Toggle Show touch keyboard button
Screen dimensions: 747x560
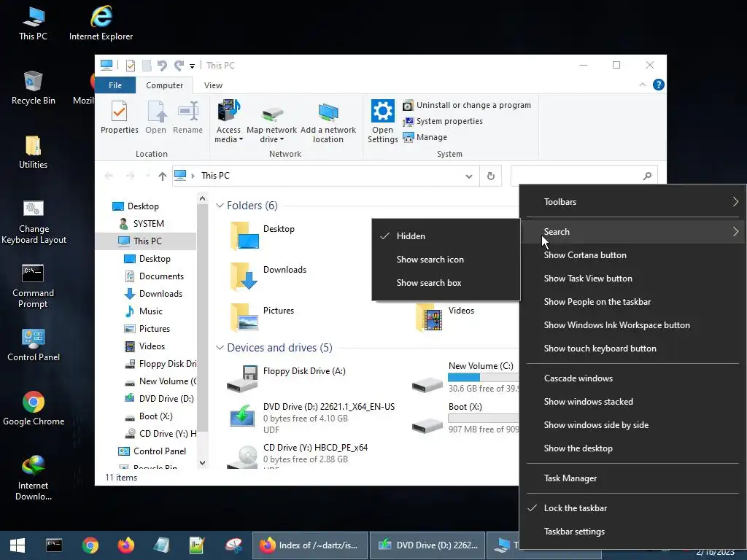pyautogui.click(x=632, y=349)
